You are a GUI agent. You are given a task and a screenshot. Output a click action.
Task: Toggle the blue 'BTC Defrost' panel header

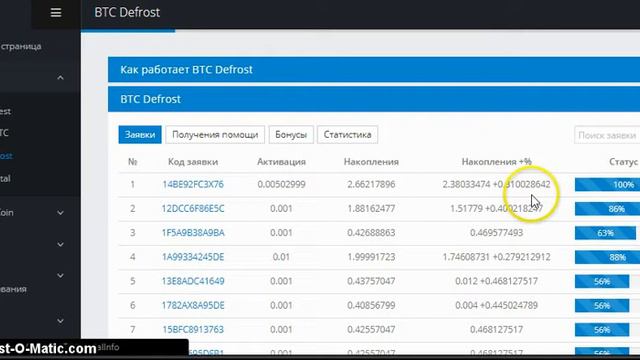pyautogui.click(x=374, y=99)
